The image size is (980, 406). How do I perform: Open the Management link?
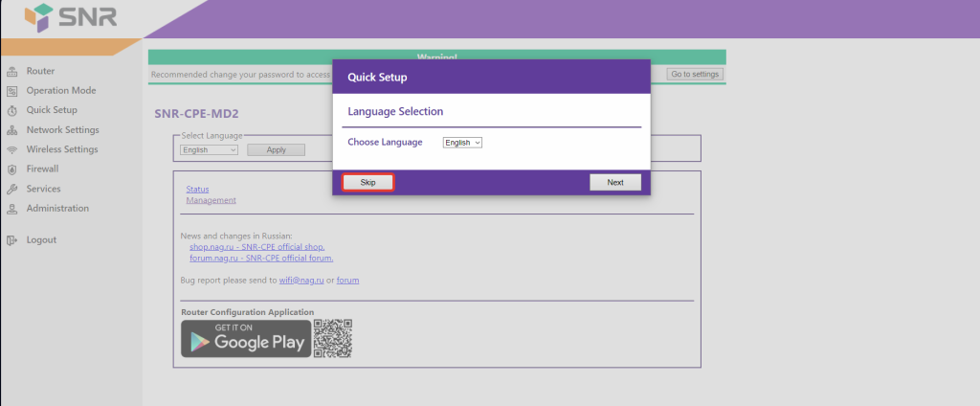(x=212, y=200)
